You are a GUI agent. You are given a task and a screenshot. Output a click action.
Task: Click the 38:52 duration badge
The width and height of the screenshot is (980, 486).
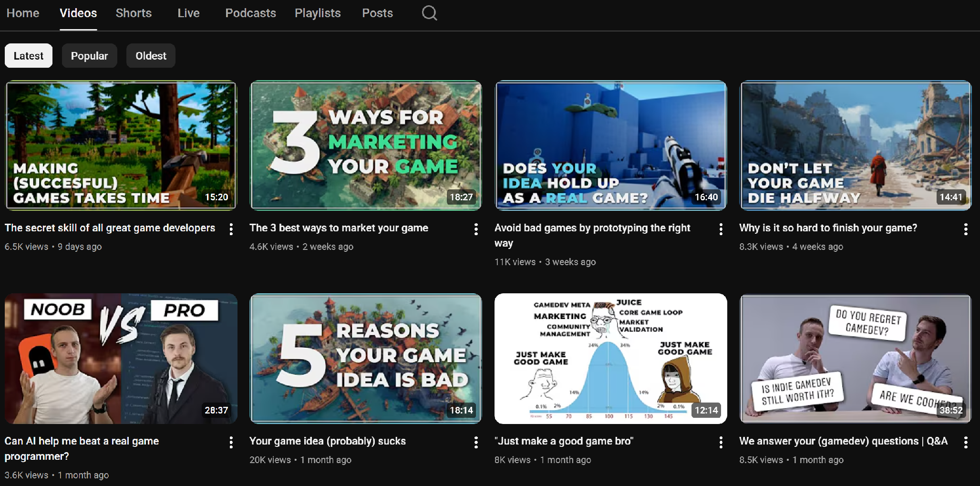(951, 410)
